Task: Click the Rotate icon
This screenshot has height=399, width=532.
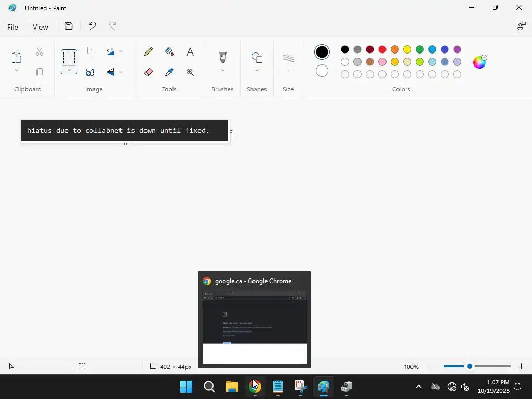Action: [x=110, y=51]
